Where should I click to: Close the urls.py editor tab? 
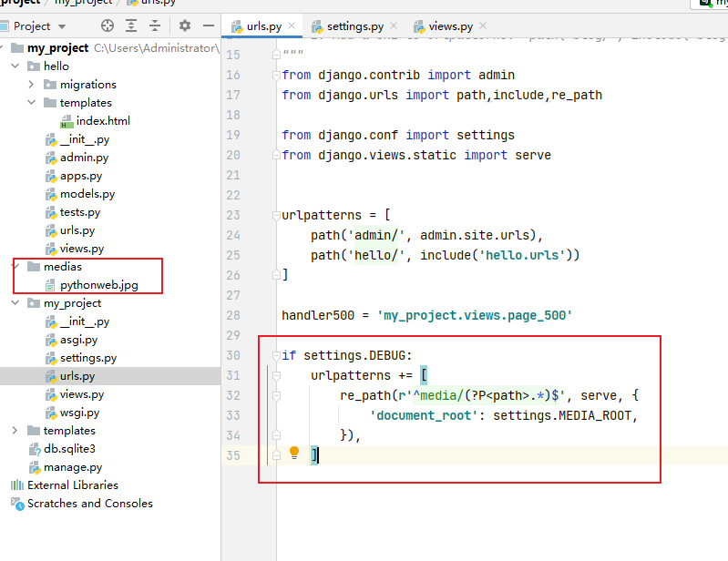click(x=292, y=25)
